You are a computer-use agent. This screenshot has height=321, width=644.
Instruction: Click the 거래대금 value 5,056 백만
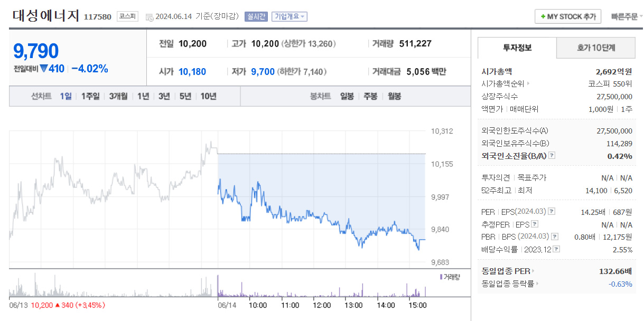[x=426, y=72]
